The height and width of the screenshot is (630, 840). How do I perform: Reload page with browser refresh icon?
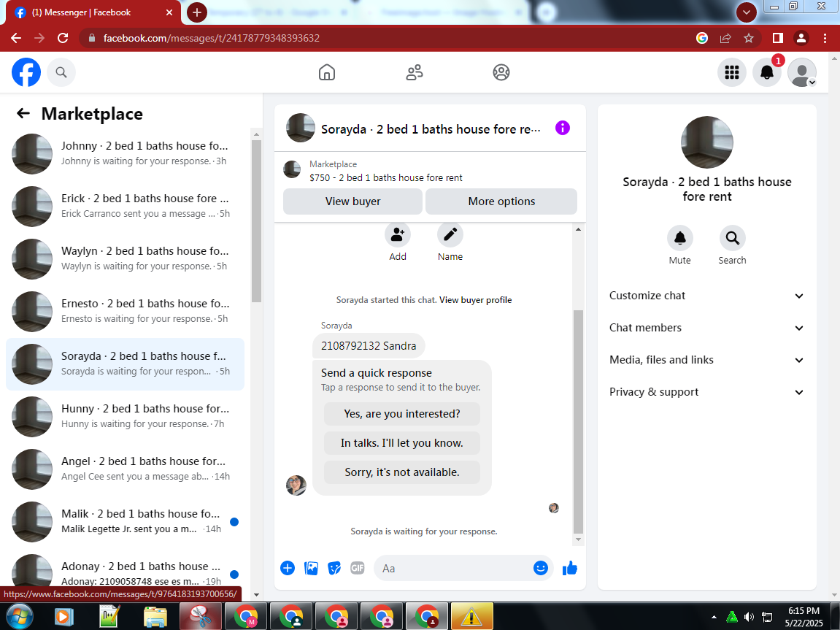click(x=63, y=38)
